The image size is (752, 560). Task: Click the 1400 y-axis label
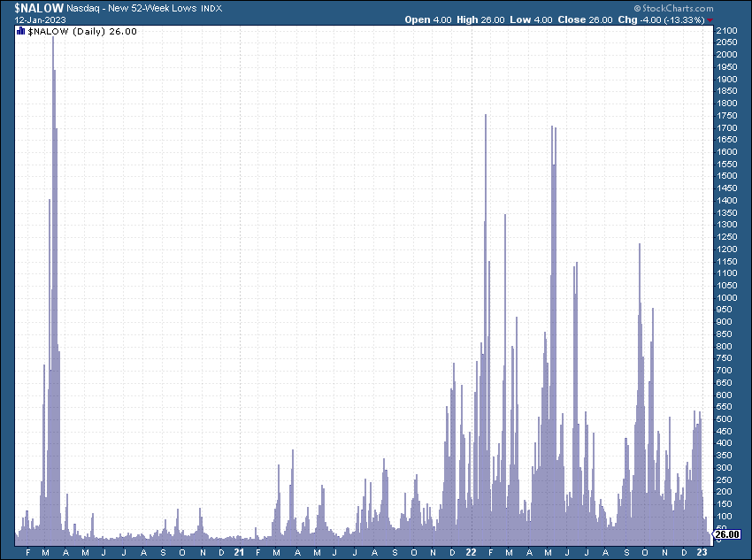click(x=726, y=201)
